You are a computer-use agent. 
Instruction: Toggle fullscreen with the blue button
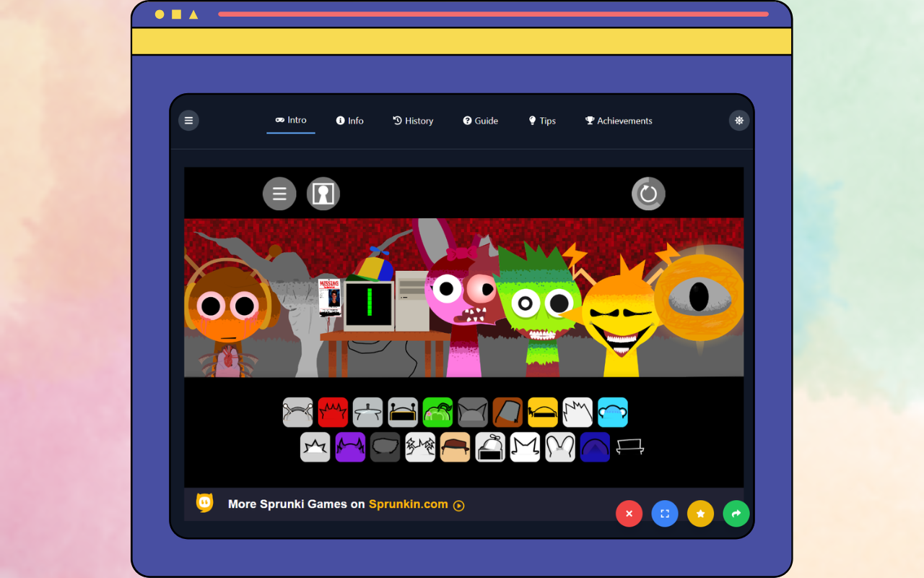(x=665, y=514)
